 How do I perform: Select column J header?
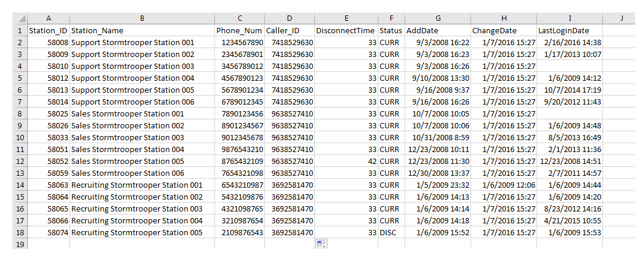[x=622, y=18]
